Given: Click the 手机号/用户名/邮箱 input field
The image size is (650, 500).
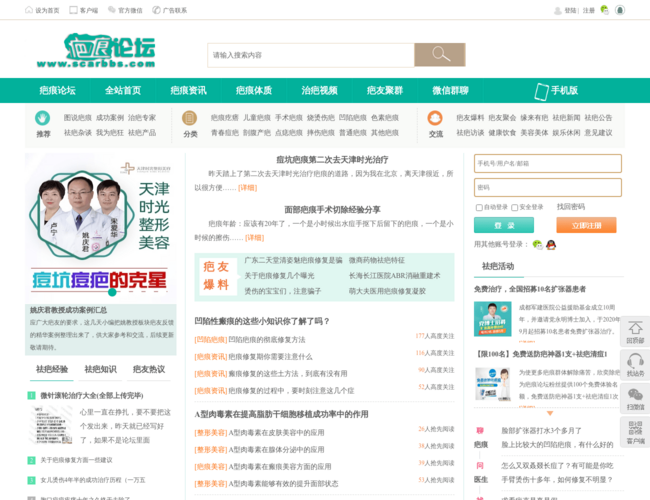Looking at the screenshot, I should click(547, 163).
